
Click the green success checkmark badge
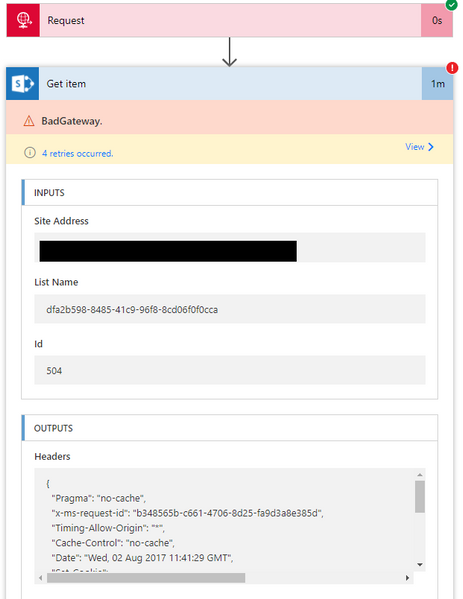pos(452,5)
